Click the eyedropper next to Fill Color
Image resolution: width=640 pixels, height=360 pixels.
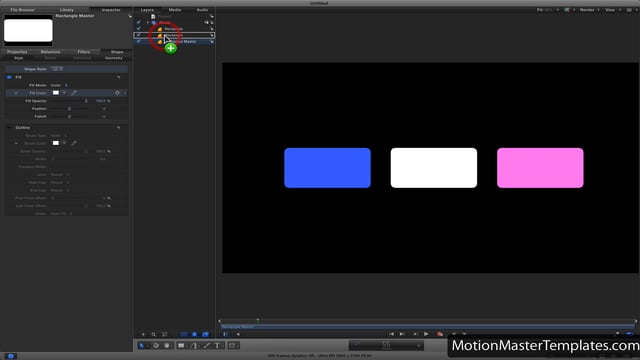click(x=74, y=93)
